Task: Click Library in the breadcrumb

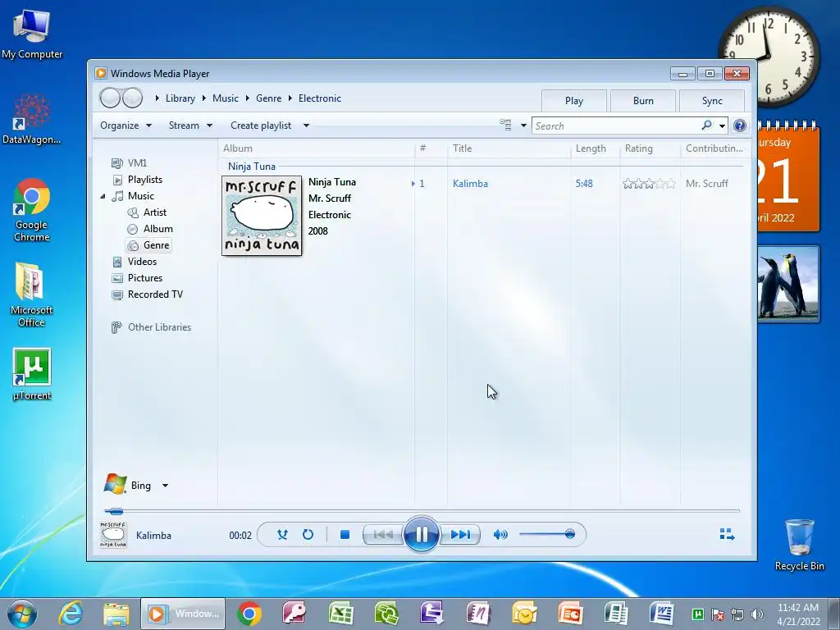Action: pos(180,98)
